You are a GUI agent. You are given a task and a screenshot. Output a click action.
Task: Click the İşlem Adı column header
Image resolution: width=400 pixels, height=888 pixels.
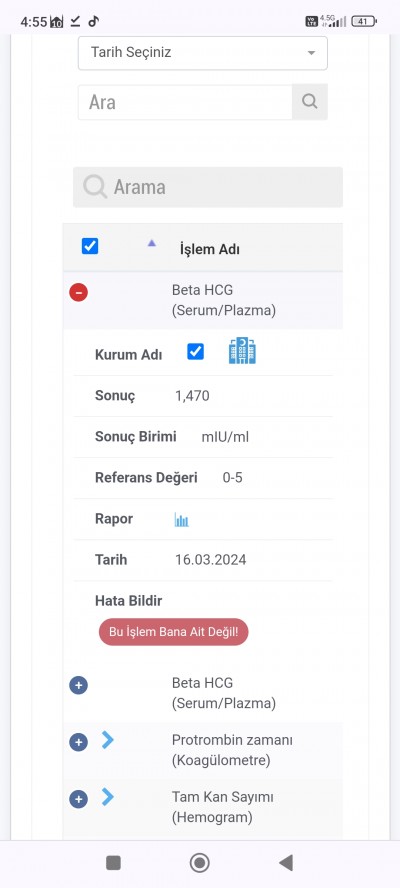(x=209, y=249)
